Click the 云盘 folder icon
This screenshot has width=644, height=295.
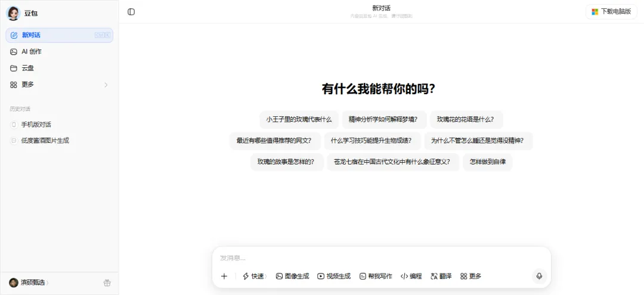pos(14,68)
